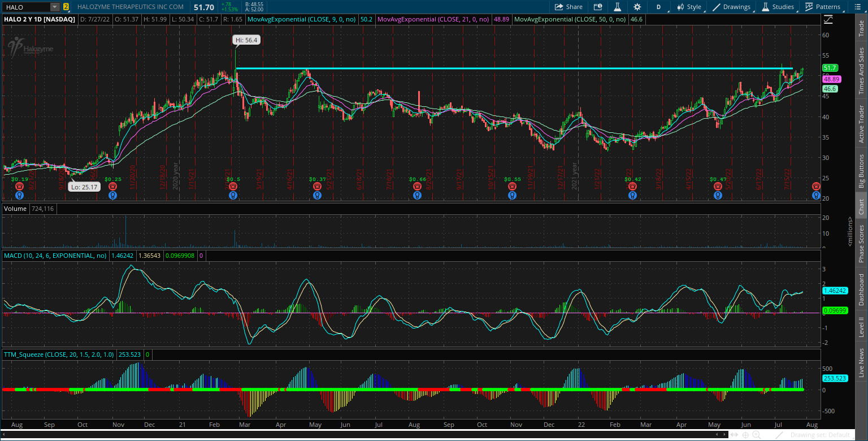Click the yellow link color box 2
The width and height of the screenshot is (868, 441).
[x=66, y=7]
